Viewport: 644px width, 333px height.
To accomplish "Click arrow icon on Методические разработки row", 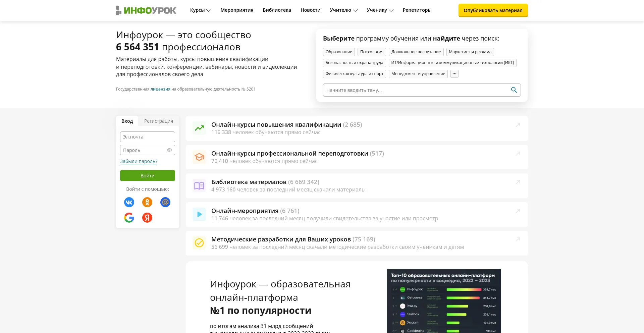I will pyautogui.click(x=518, y=239).
